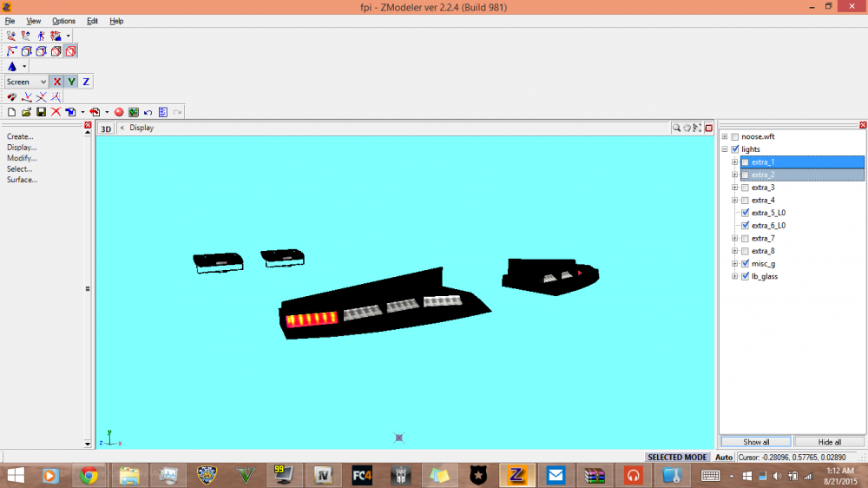The image size is (868, 488).
Task: Expand the extra_7 node
Action: pyautogui.click(x=734, y=238)
